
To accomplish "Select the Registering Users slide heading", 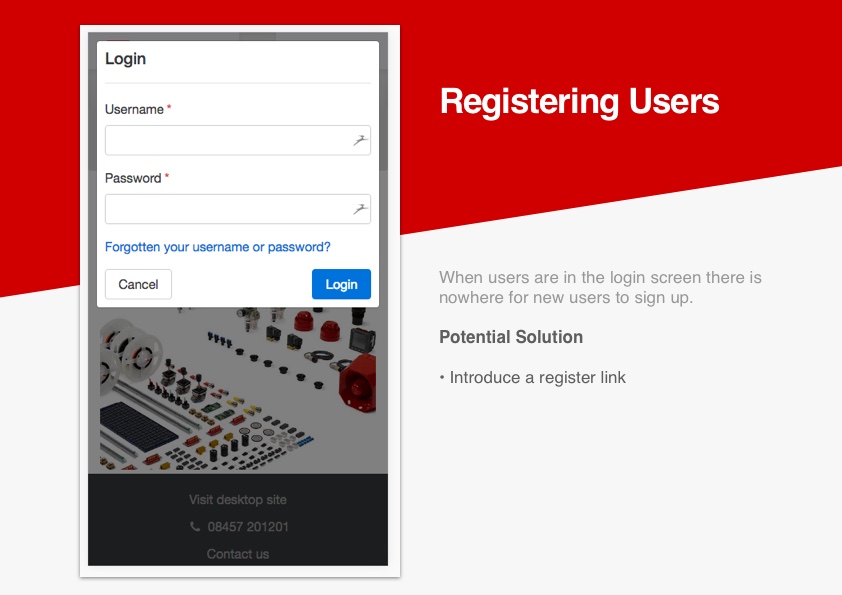I will (579, 102).
